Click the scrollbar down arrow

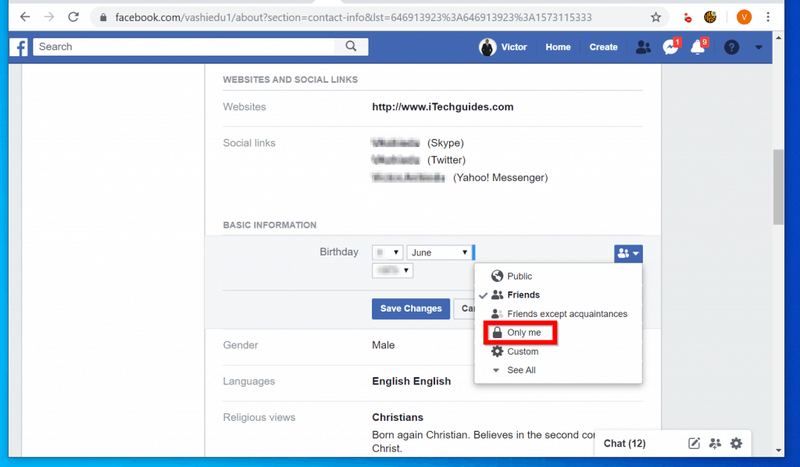click(778, 451)
